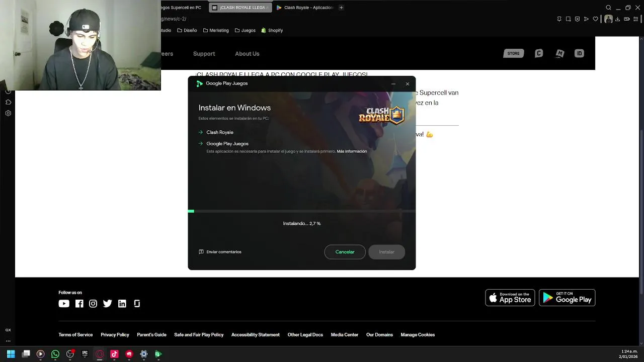Select Google Play Juegos item in list

click(x=227, y=144)
